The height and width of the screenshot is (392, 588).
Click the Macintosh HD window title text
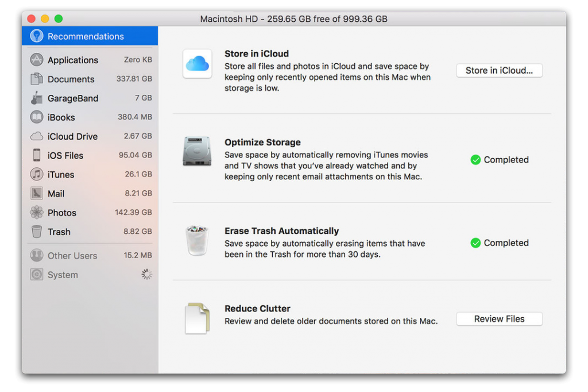[293, 19]
